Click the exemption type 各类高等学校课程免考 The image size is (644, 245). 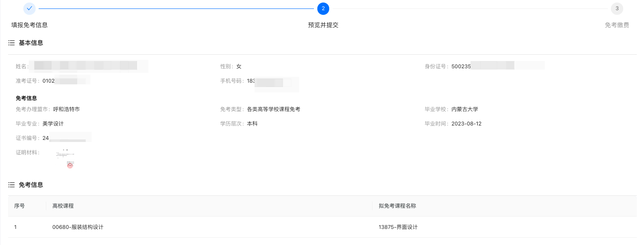273,109
